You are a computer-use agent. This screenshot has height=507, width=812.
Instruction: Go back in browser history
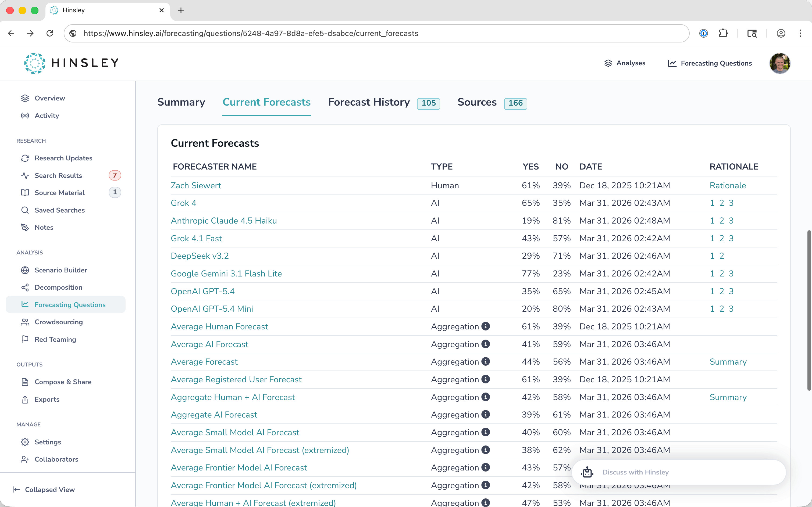[x=11, y=33]
